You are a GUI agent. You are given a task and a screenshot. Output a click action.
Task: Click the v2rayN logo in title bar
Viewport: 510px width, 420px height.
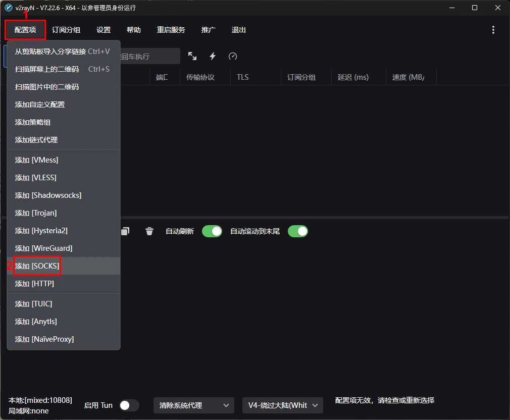(8, 8)
